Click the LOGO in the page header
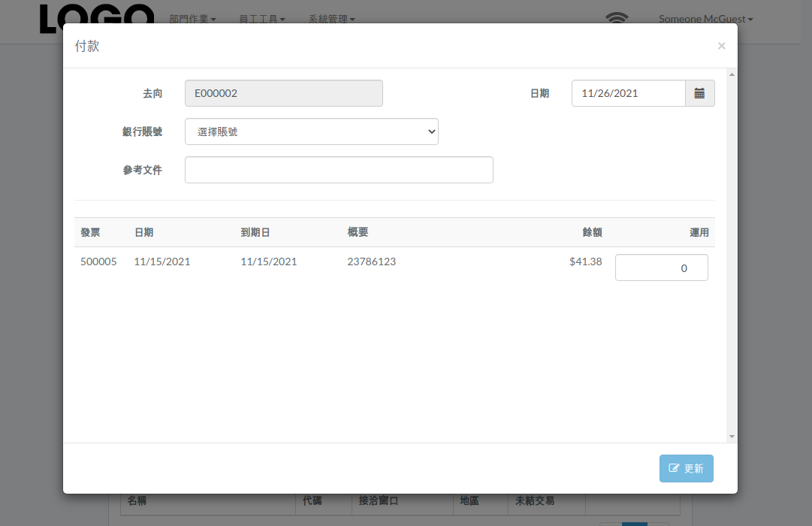812x526 pixels. (x=97, y=19)
